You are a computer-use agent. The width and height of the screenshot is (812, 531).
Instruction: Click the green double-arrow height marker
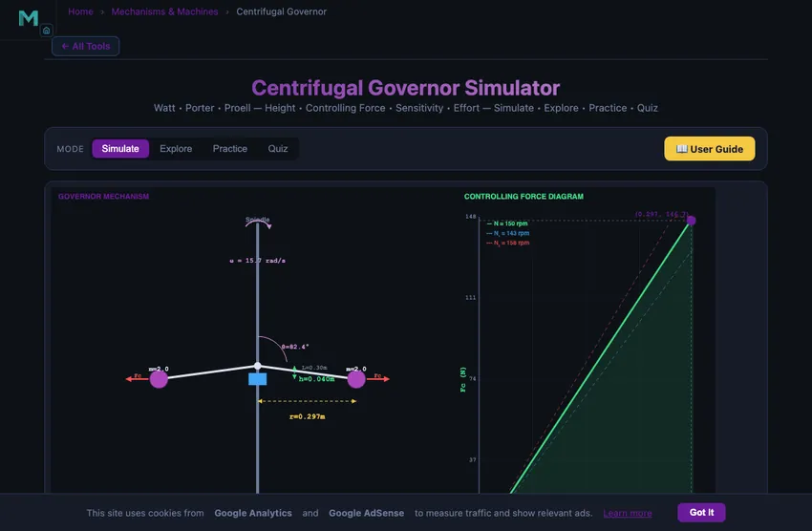[x=294, y=372]
